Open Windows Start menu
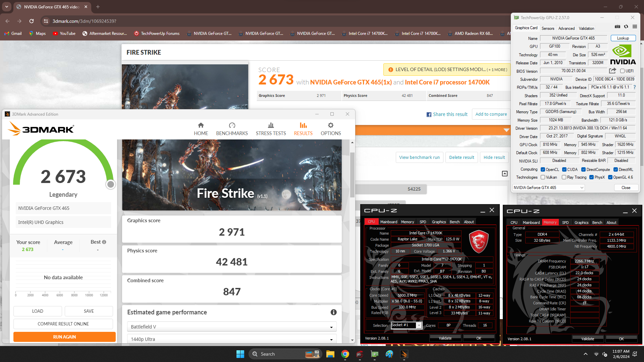Image resolution: width=644 pixels, height=362 pixels. tap(240, 354)
